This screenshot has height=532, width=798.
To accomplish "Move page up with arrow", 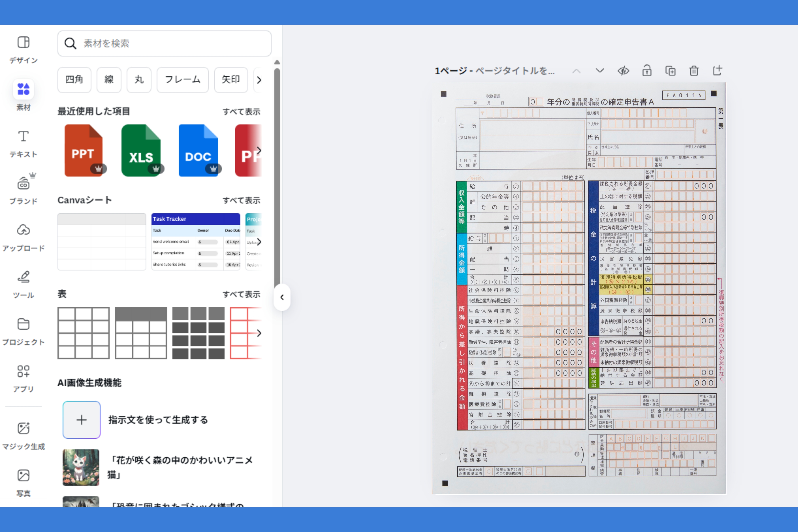I will [577, 71].
